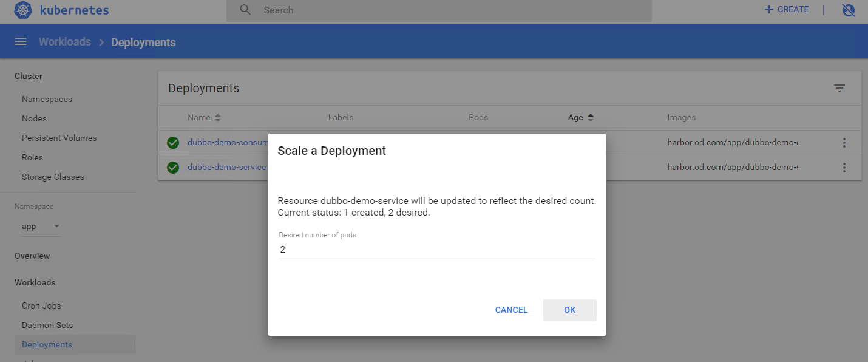Screen dimensions: 868x362
Task: Toggle the hamburger navigation menu
Action: [x=21, y=42]
